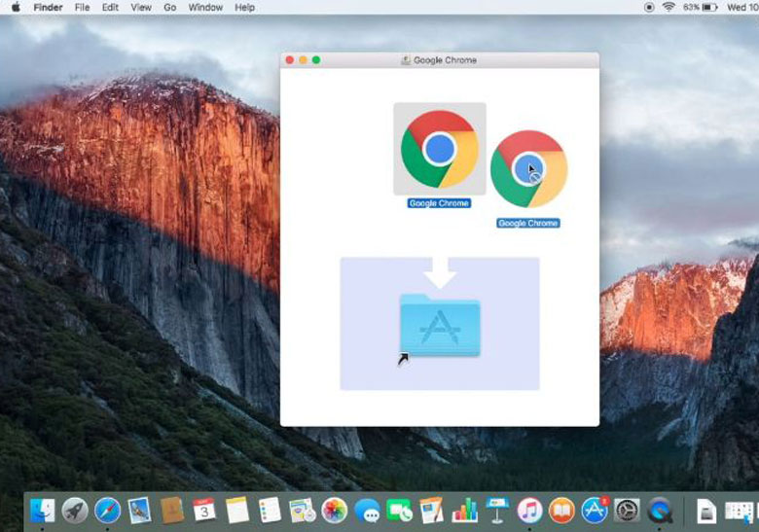Open the View menu
The image size is (759, 532).
141,7
